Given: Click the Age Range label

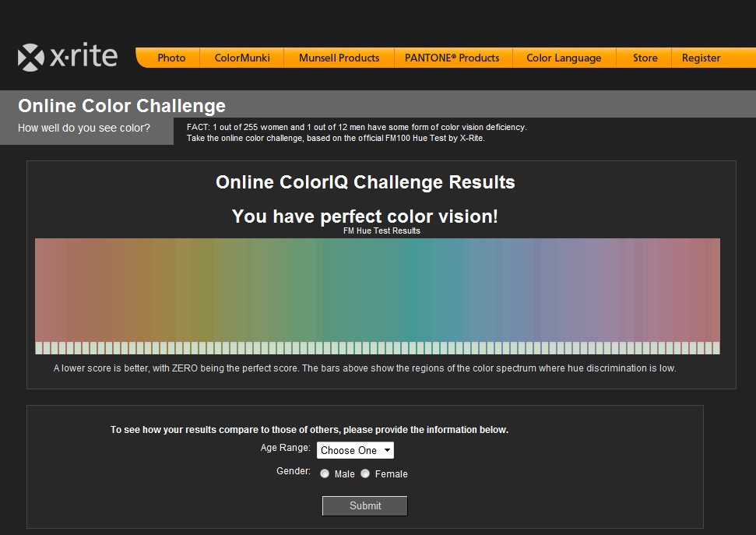Looking at the screenshot, I should coord(286,448).
